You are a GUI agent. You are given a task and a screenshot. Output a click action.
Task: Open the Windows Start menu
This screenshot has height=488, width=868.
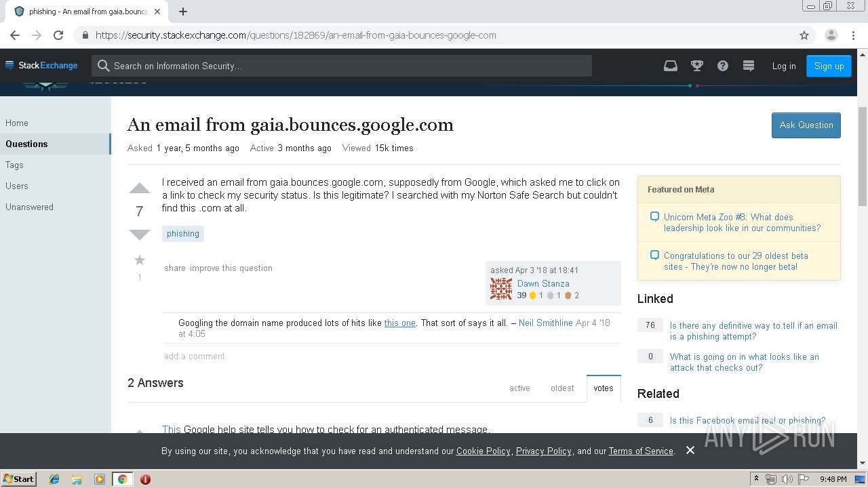point(19,479)
